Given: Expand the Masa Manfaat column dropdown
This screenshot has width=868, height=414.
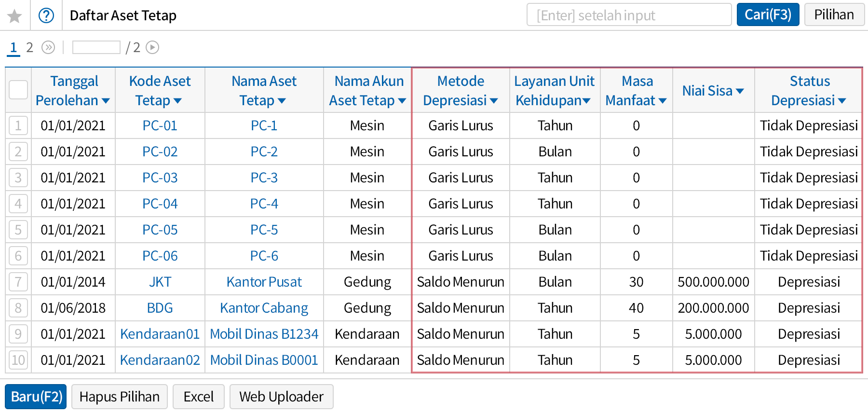Looking at the screenshot, I should [663, 101].
